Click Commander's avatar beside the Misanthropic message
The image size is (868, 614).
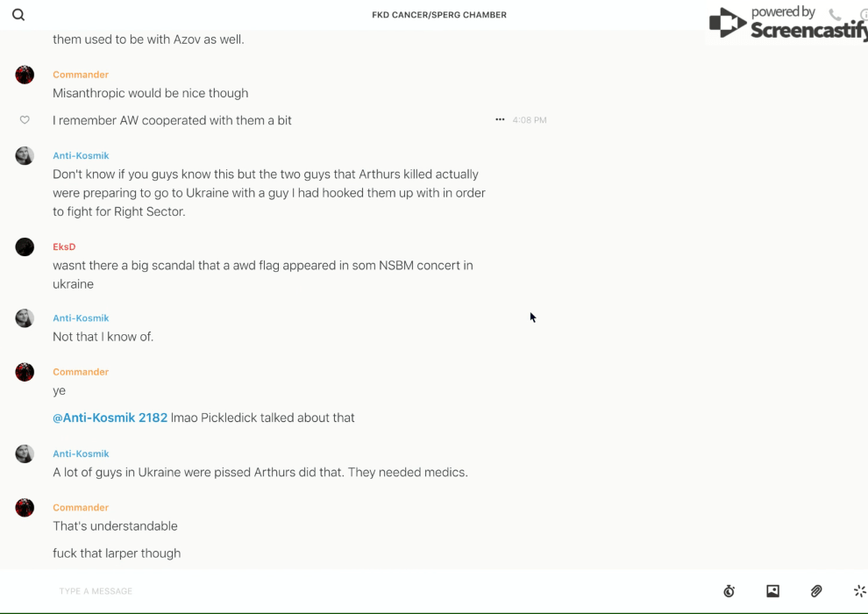point(25,75)
